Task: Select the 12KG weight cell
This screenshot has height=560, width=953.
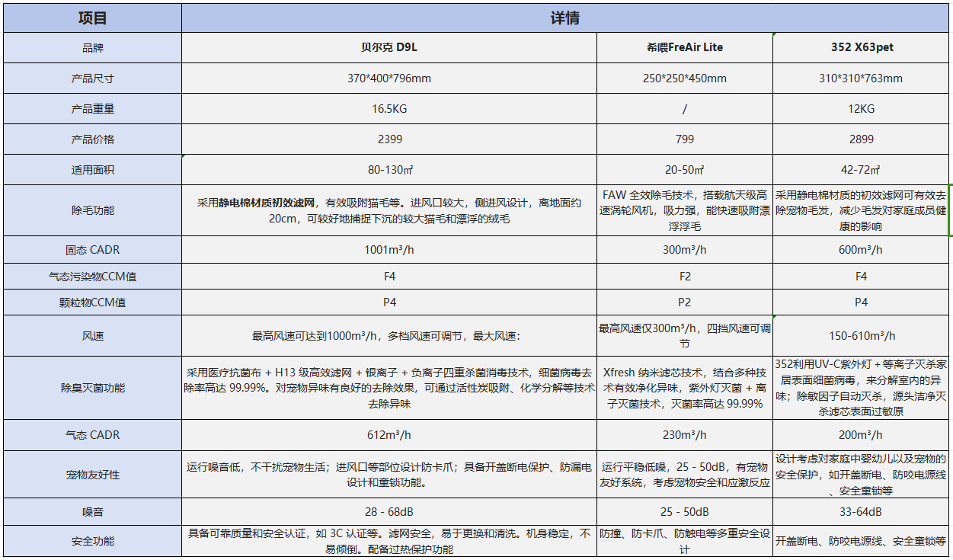Action: tap(861, 109)
